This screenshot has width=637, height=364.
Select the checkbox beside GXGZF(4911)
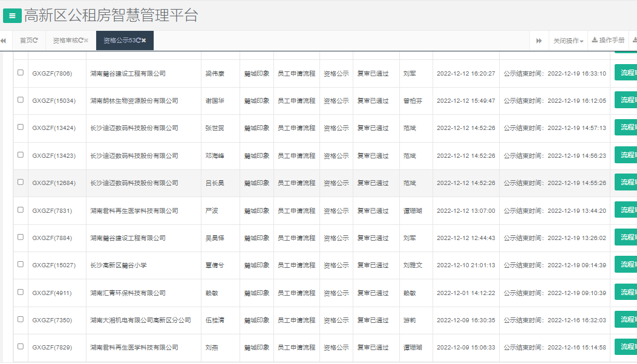tap(20, 293)
